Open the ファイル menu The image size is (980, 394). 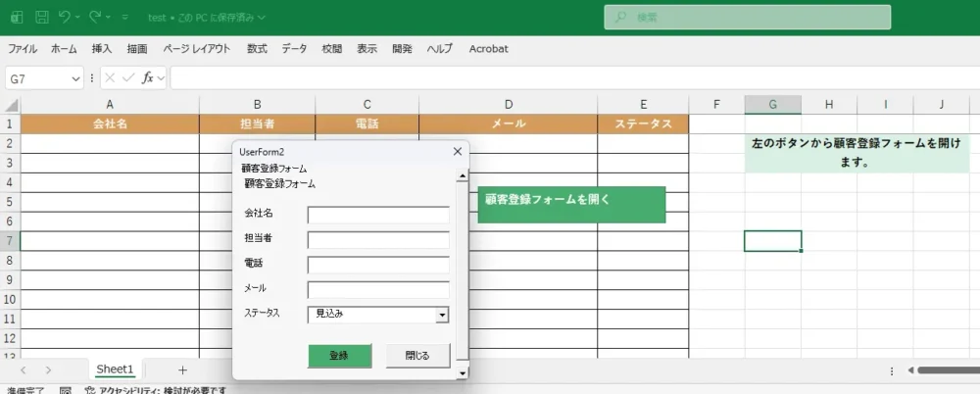coord(22,49)
